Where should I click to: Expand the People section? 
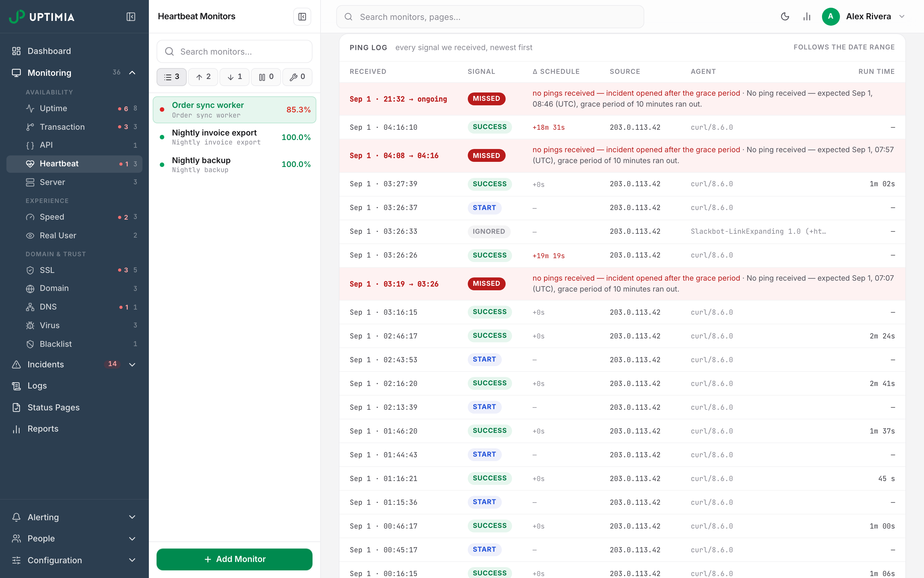[x=74, y=539]
